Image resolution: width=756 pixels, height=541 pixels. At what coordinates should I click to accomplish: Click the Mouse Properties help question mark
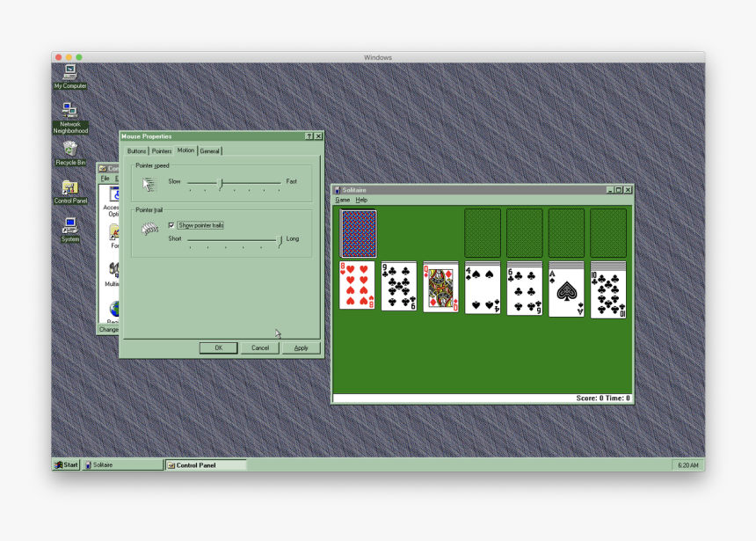tap(309, 136)
